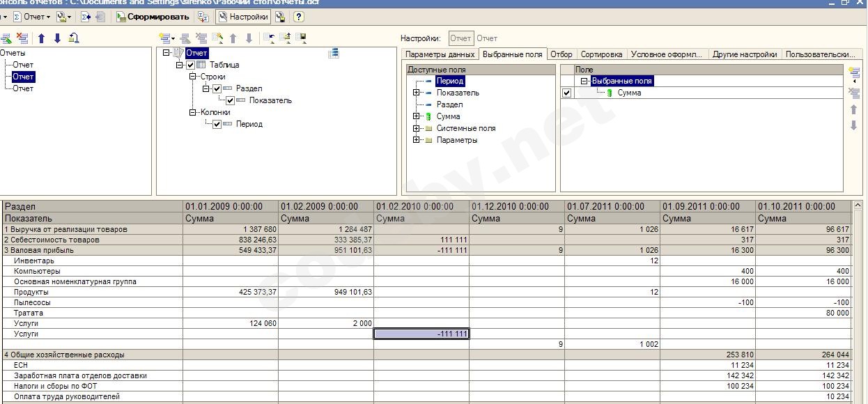The width and height of the screenshot is (868, 404).
Task: Expand the Системные поля node
Action: click(x=416, y=128)
